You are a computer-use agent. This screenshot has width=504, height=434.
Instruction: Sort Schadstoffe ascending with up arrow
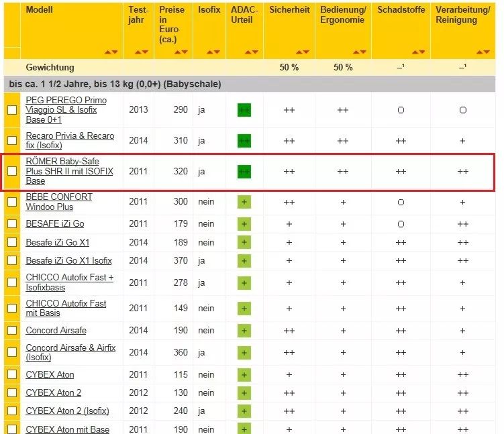[415, 52]
